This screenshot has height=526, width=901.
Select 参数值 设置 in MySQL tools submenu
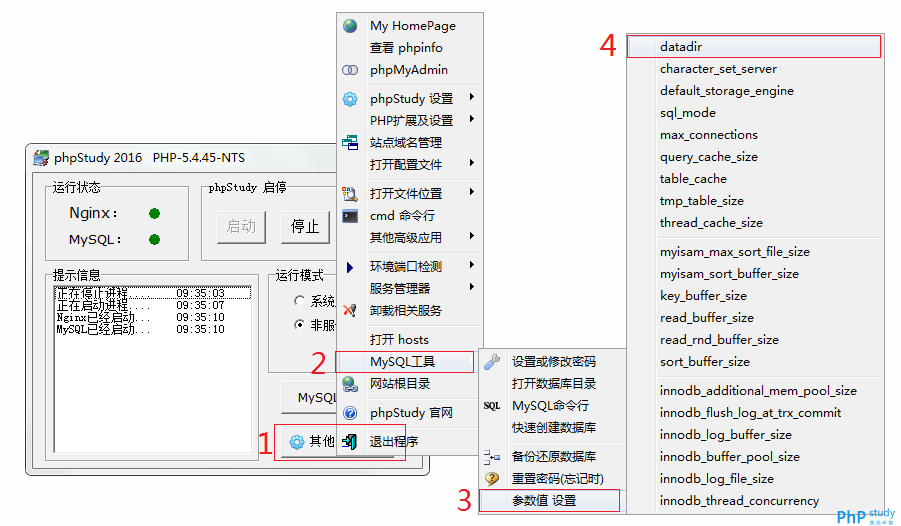pos(550,501)
